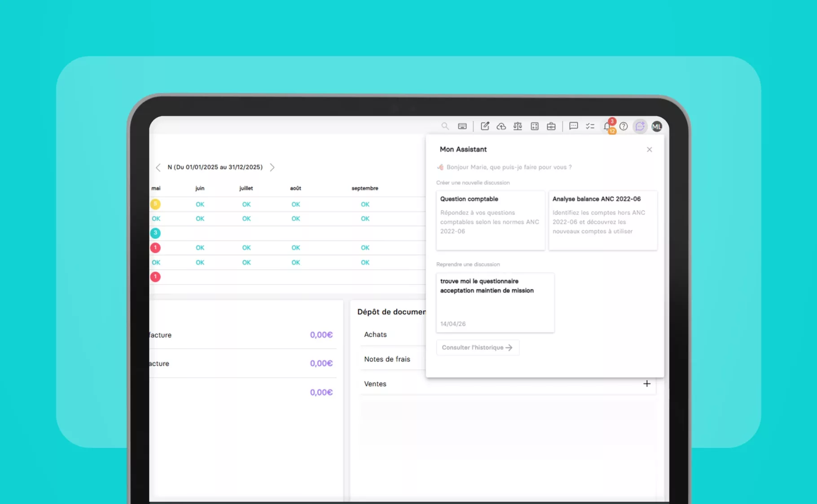Open notifications bell with badges

click(608, 126)
